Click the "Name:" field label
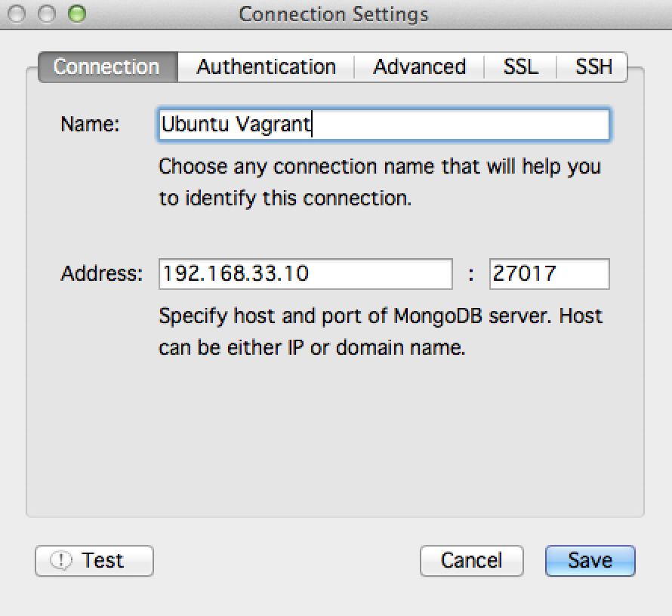 point(90,125)
